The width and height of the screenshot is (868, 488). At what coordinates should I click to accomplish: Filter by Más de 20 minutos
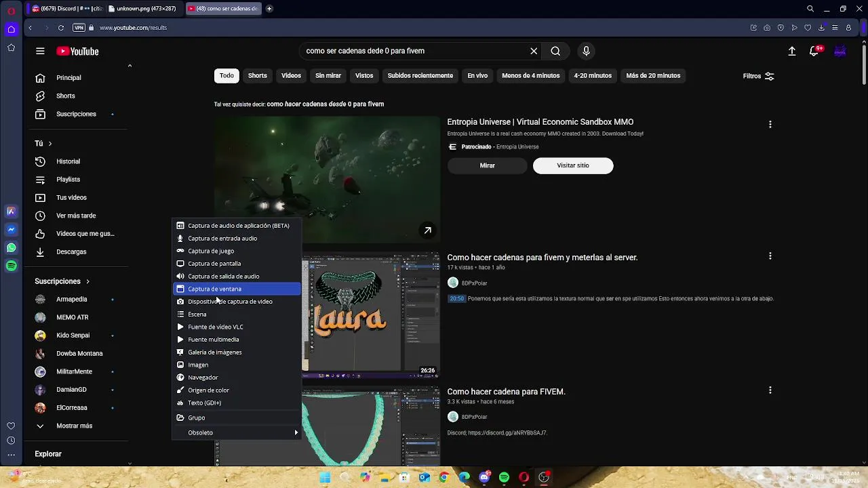[653, 76]
